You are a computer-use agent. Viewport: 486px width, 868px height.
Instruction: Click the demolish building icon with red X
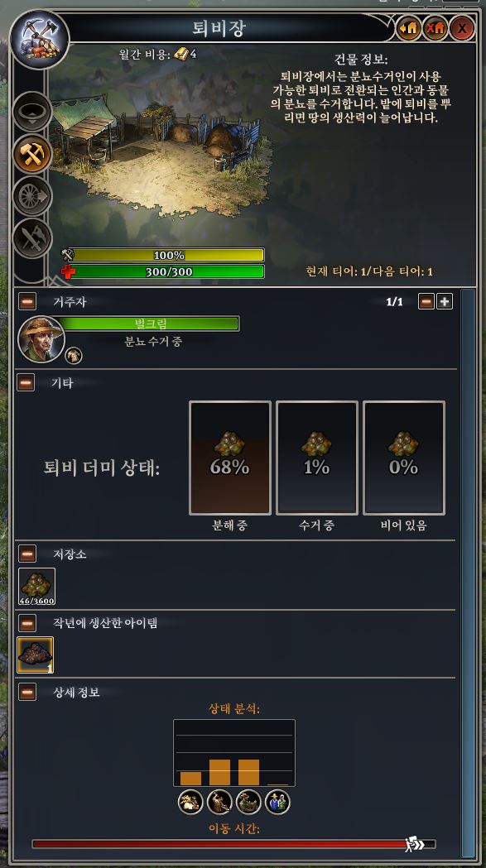point(435,27)
